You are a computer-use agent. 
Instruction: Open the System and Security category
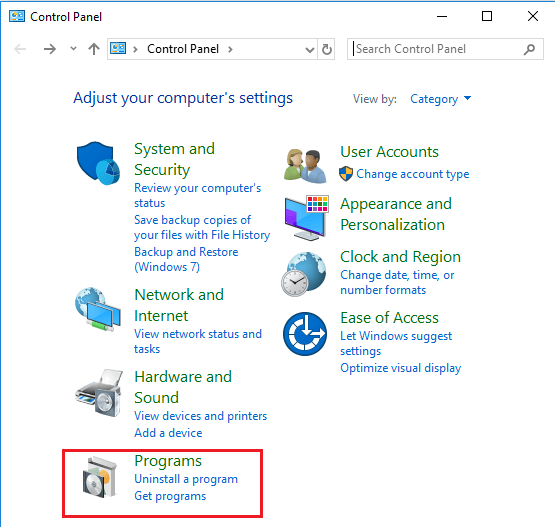point(174,159)
